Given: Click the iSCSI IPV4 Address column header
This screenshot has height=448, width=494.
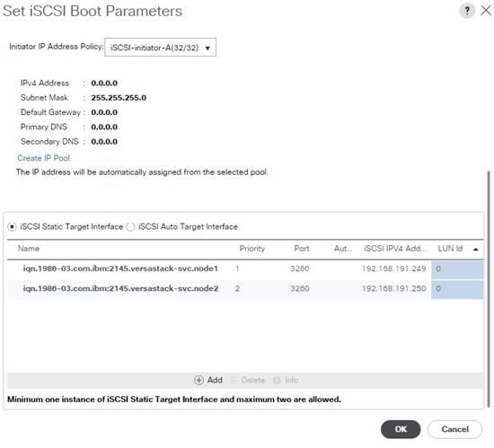Looking at the screenshot, I should click(395, 249).
